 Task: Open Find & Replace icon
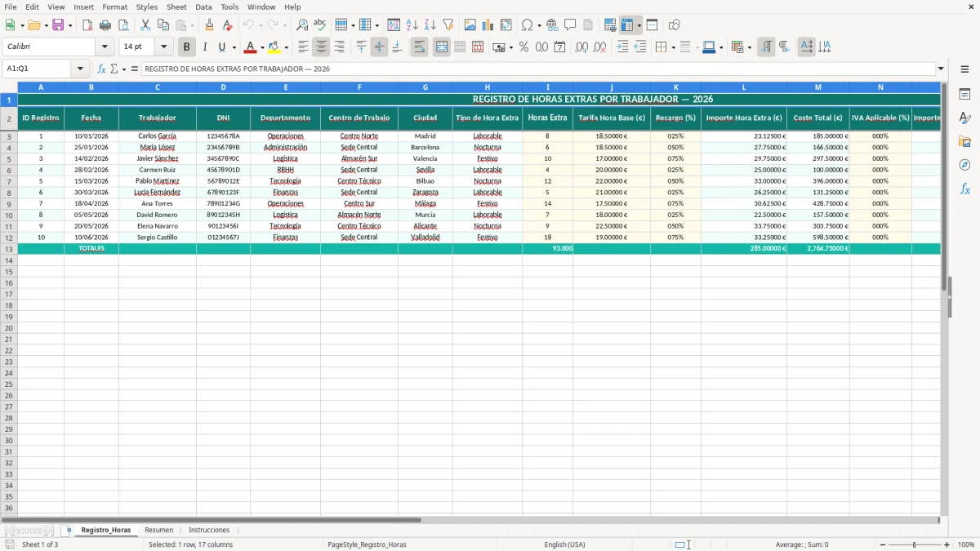302,25
